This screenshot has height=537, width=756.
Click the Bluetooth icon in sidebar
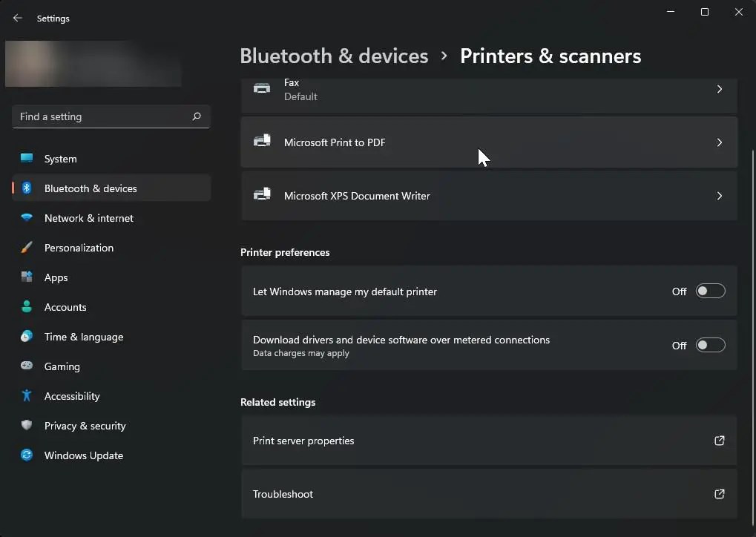(27, 188)
